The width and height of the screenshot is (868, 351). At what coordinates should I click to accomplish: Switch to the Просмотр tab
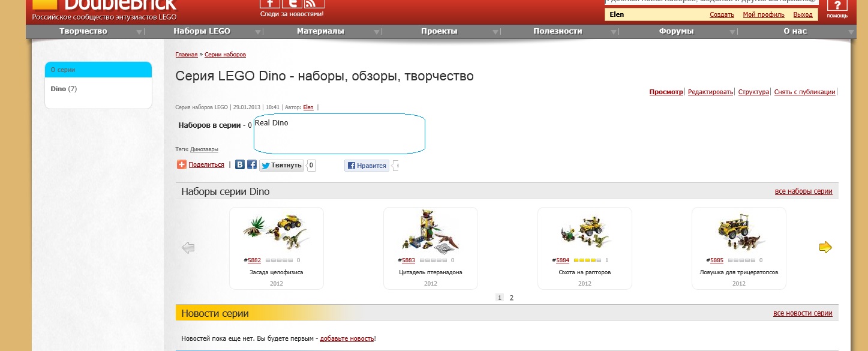coord(666,92)
